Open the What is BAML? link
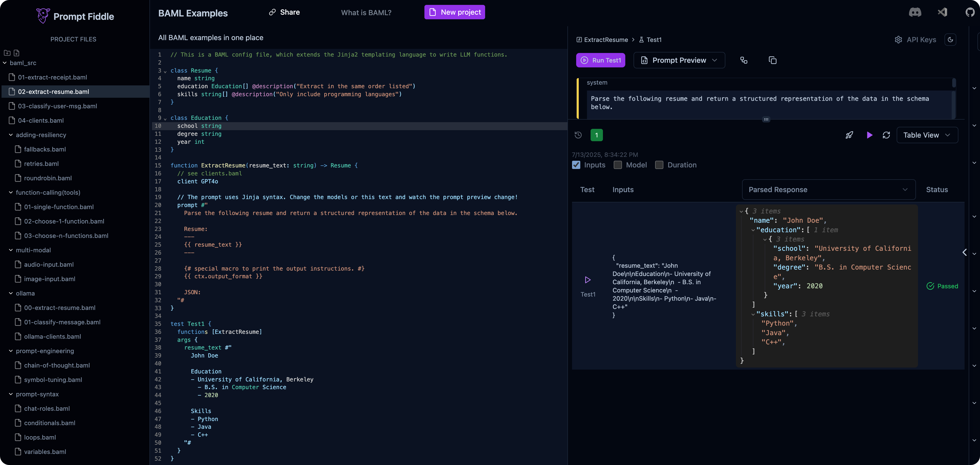This screenshot has width=980, height=465. click(x=366, y=13)
